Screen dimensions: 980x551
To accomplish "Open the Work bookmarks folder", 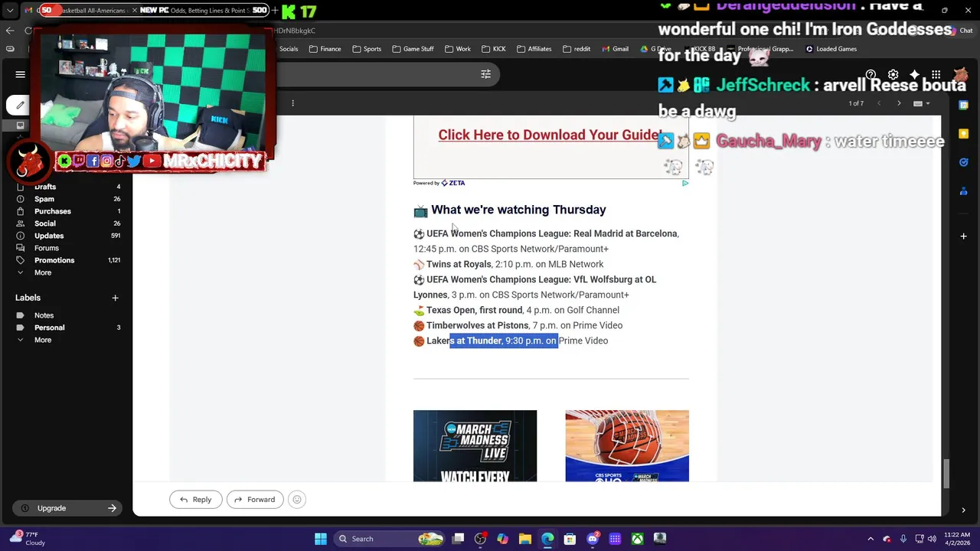I will click(458, 49).
